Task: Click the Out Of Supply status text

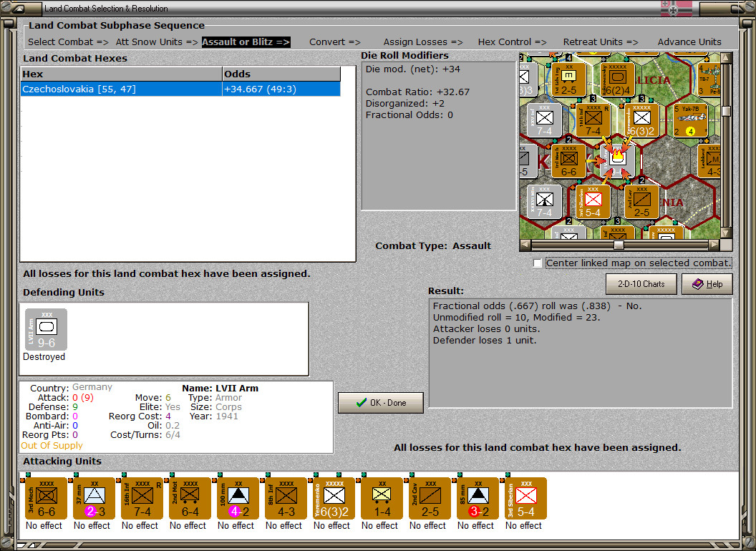Action: [52, 445]
